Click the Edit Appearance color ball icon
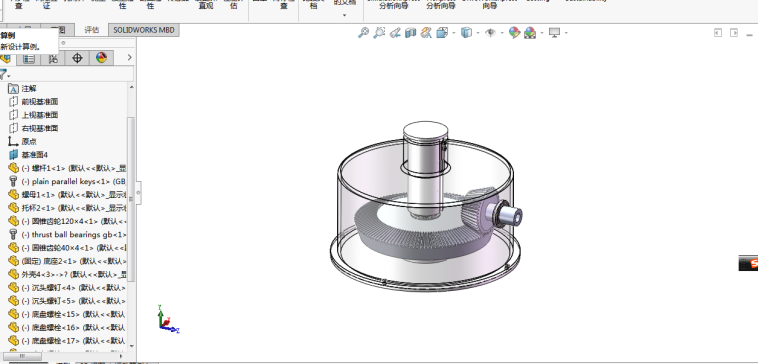Image resolution: width=758 pixels, height=364 pixels. [x=514, y=33]
